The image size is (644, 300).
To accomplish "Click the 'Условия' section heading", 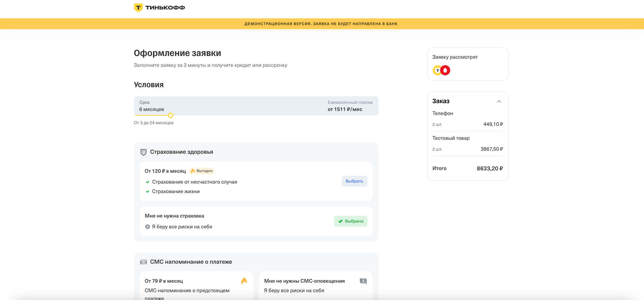I will [x=149, y=85].
